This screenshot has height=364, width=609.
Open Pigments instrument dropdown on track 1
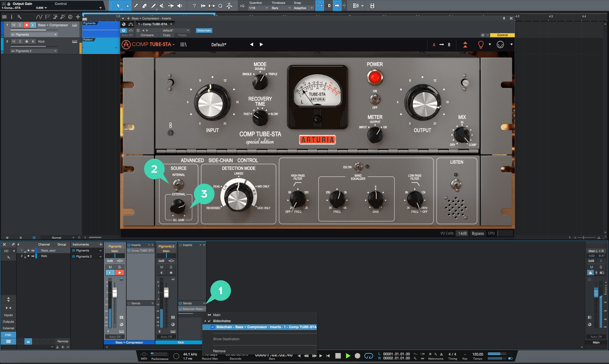34,35
